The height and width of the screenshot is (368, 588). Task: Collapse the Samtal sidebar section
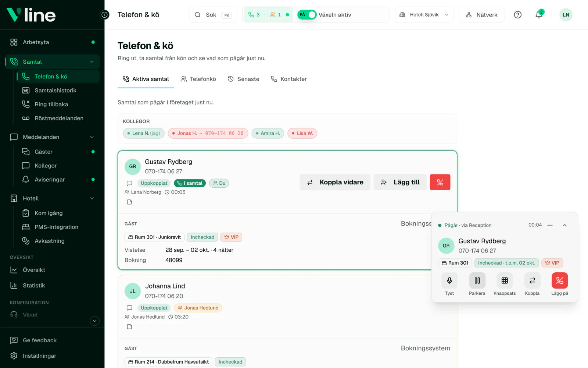point(92,62)
